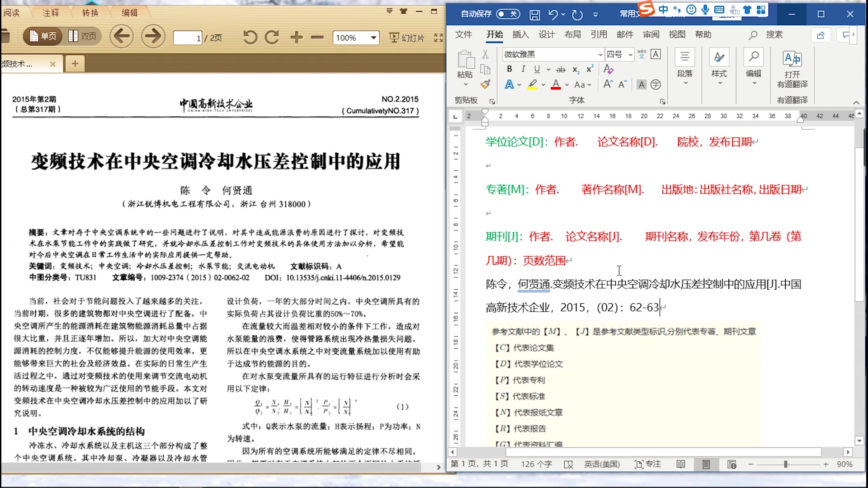Toggle strikethrough formatting
This screenshot has width=868, height=488.
(561, 70)
